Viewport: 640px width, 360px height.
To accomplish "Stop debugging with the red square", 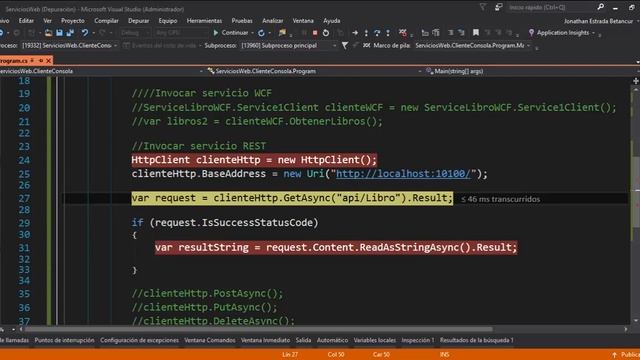I will tap(315, 33).
